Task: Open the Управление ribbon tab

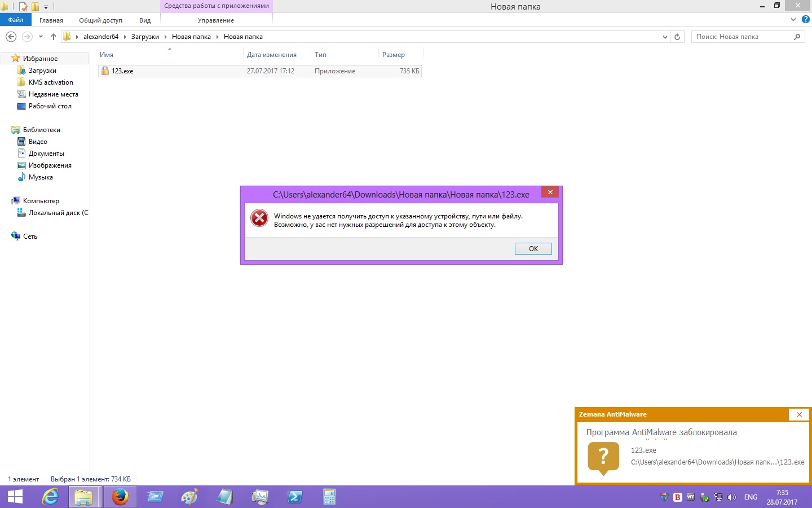Action: tap(216, 20)
